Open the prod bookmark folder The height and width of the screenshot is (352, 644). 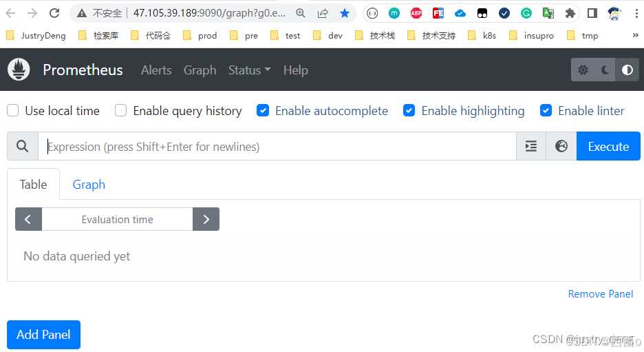click(200, 35)
